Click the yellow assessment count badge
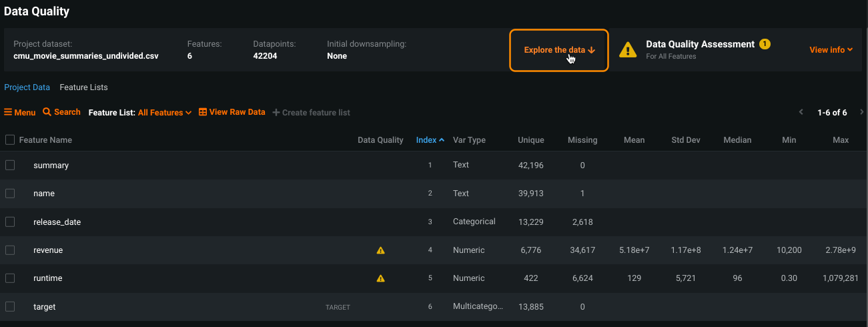This screenshot has height=327, width=868. pos(765,44)
